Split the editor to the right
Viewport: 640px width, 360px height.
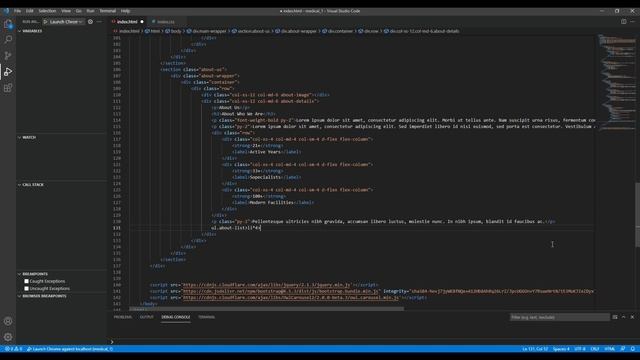pyautogui.click(x=624, y=22)
